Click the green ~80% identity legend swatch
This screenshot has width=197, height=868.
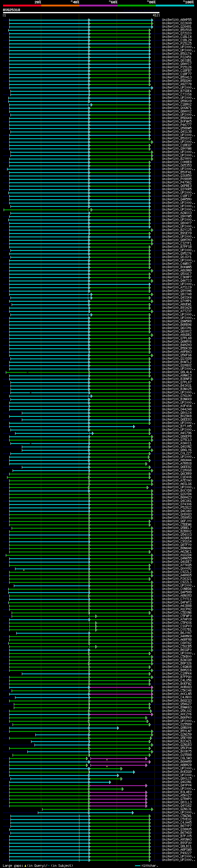coord(137,6)
